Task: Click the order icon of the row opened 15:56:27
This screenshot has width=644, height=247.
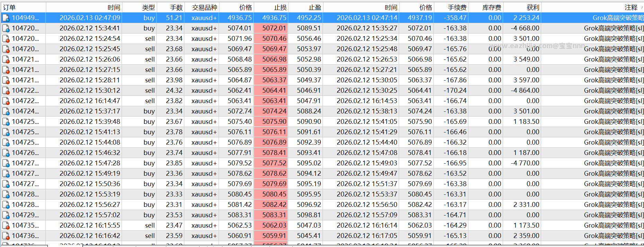Action: tap(6, 205)
